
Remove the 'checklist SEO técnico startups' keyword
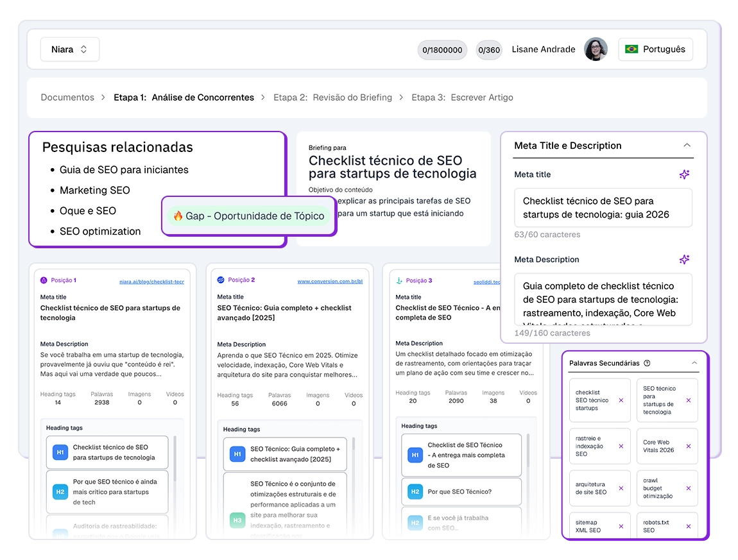(x=621, y=400)
